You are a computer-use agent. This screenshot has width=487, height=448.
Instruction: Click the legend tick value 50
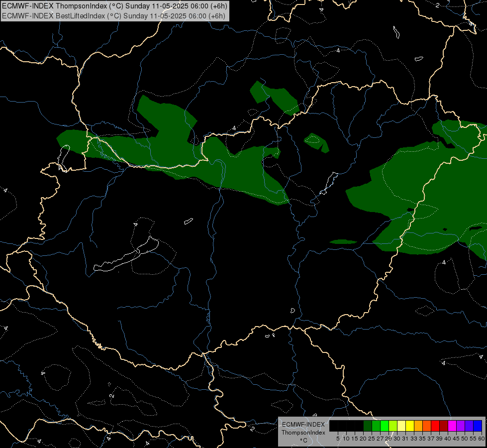click(x=465, y=439)
